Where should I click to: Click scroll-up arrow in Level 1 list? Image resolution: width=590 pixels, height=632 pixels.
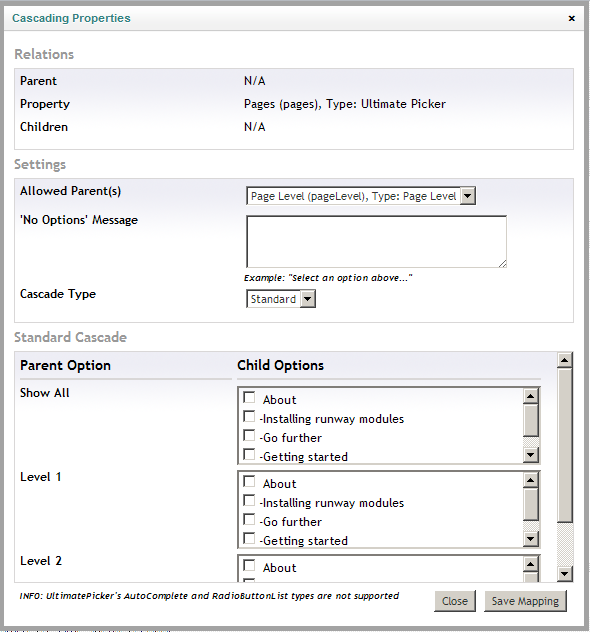[531, 480]
